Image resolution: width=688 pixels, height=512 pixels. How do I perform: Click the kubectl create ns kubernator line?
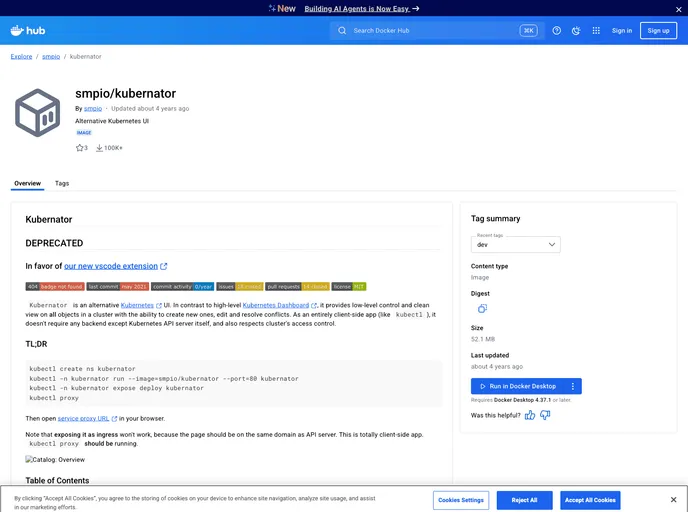82,369
